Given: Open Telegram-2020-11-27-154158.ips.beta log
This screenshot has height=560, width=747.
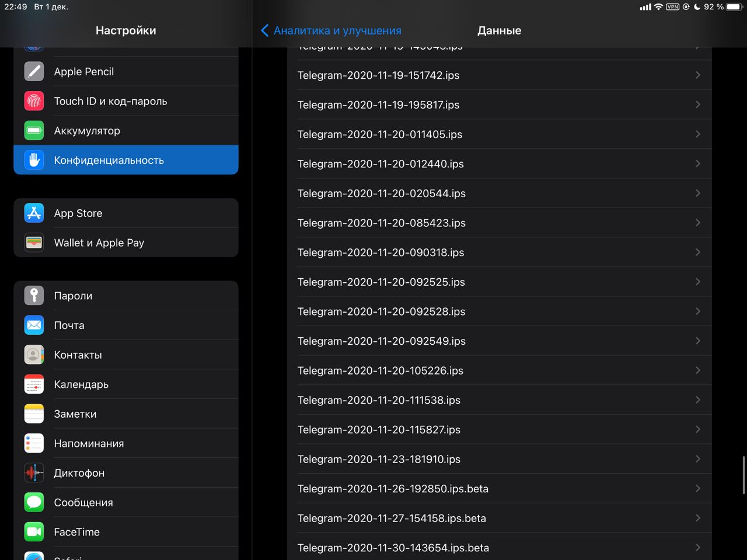Looking at the screenshot, I should (x=500, y=518).
